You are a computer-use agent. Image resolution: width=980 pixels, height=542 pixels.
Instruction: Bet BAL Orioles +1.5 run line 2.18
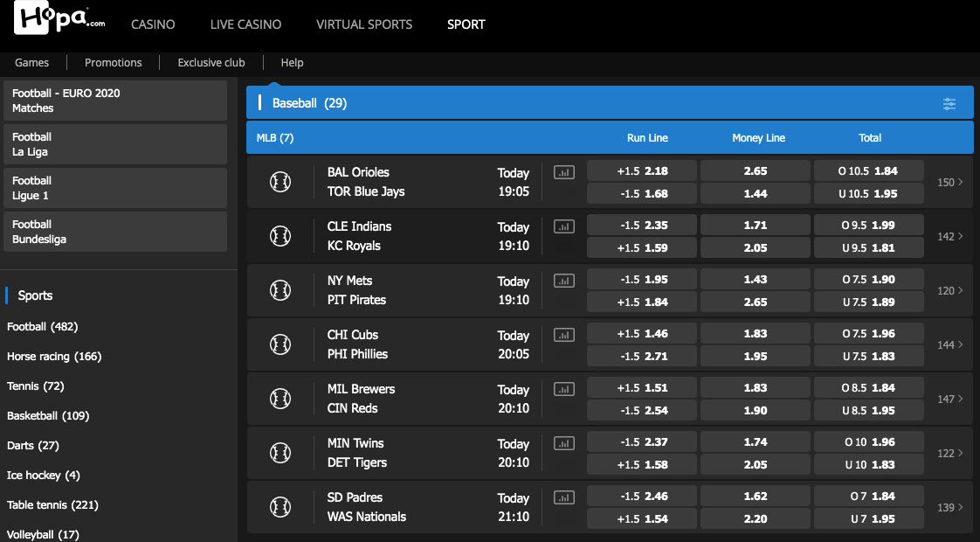coord(642,170)
